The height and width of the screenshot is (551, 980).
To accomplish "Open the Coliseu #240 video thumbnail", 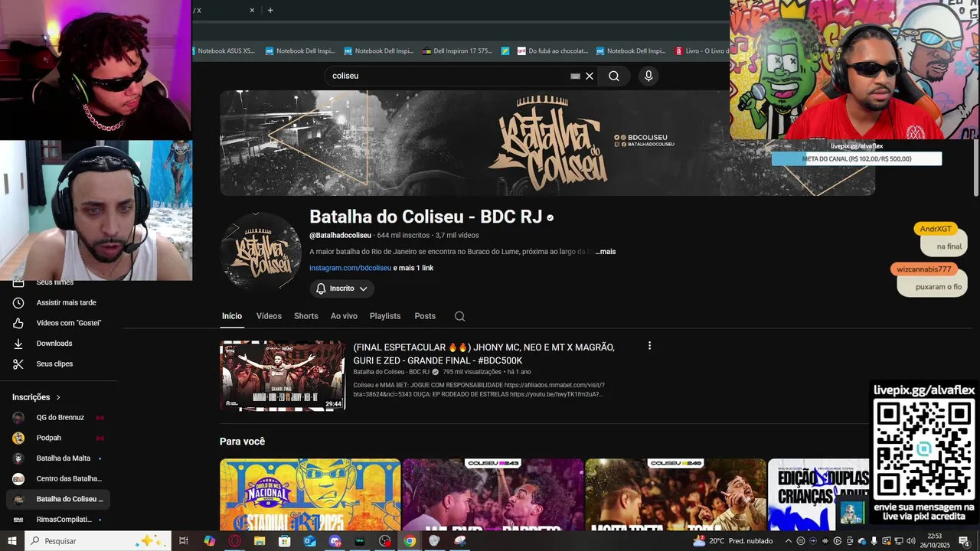I will pyautogui.click(x=676, y=494).
